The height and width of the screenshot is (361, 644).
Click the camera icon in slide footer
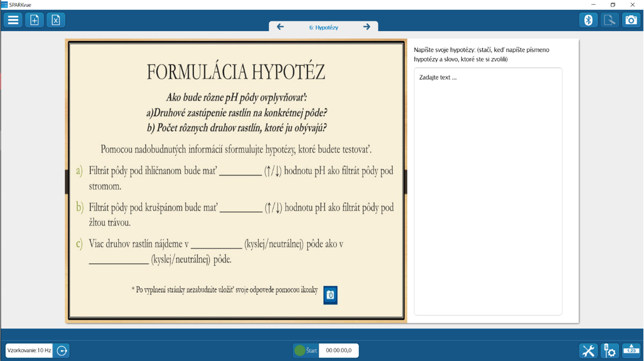330,295
